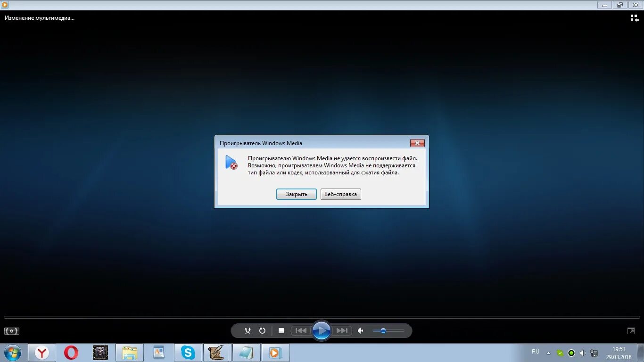644x362 pixels.
Task: Close the Проигрыватель Windows Media dialog with X
Action: coord(417,143)
